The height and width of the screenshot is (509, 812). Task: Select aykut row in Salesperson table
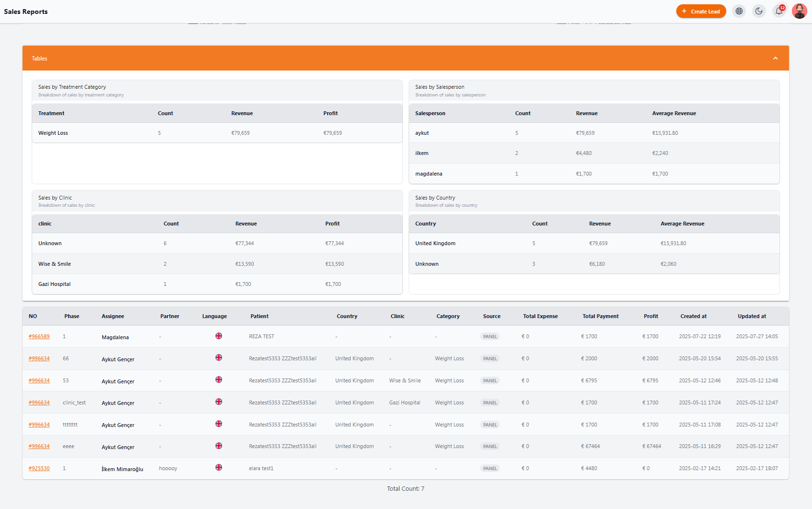coord(594,133)
